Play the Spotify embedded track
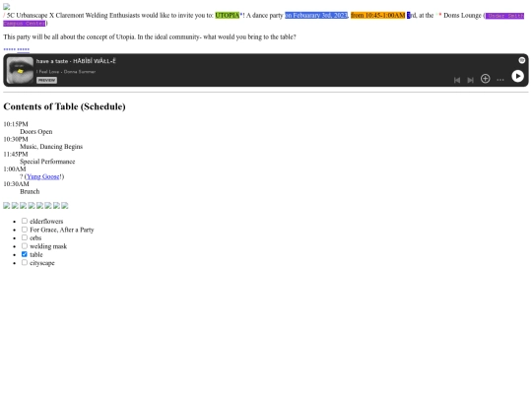Screen dimensions: 532x399 (x=517, y=76)
